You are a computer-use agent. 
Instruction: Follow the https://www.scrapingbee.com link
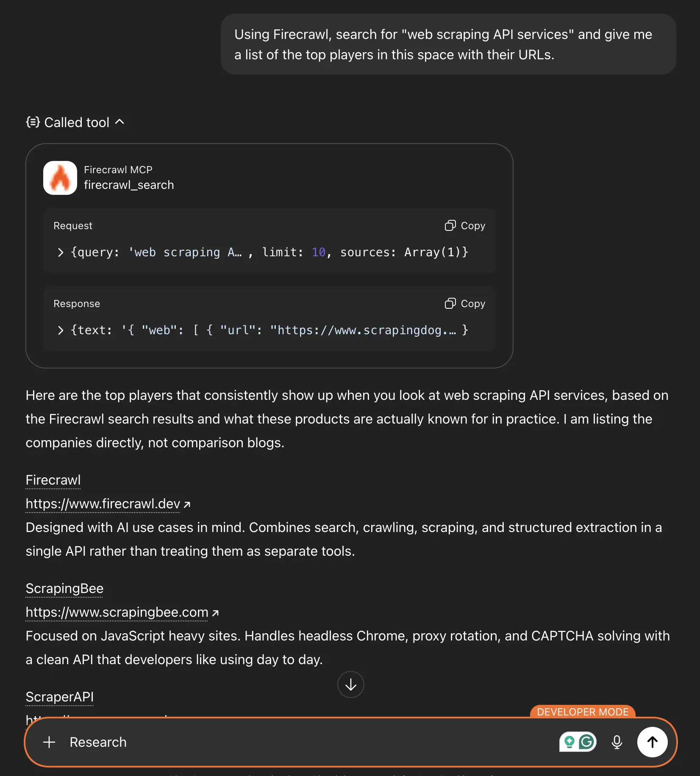[116, 612]
